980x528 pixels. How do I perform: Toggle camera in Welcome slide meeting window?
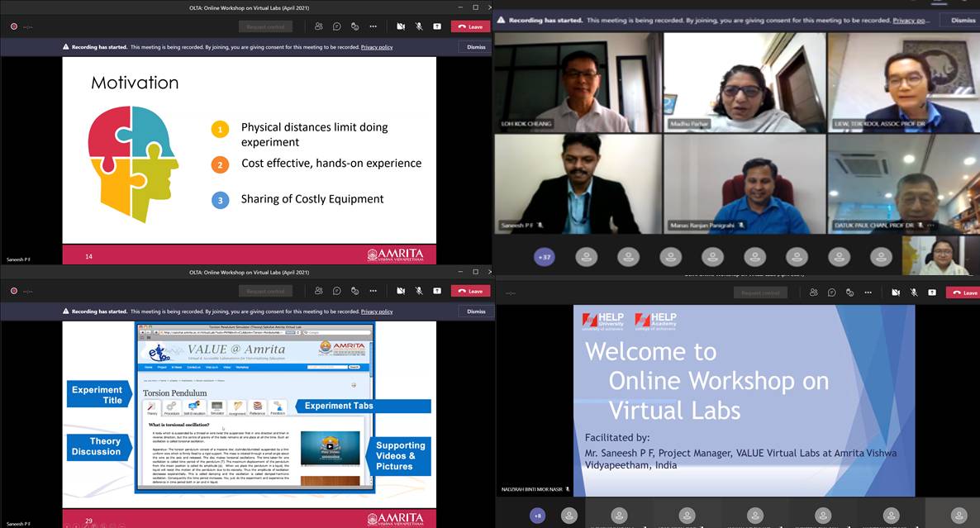pos(896,293)
